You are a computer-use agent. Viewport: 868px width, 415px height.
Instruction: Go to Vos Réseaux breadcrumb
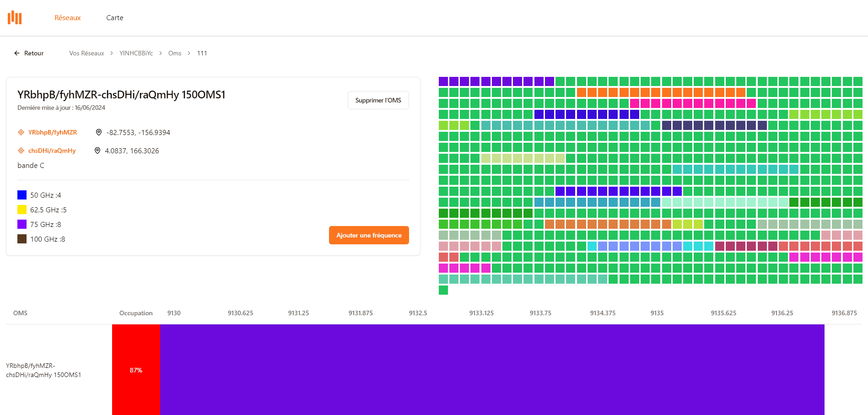86,54
